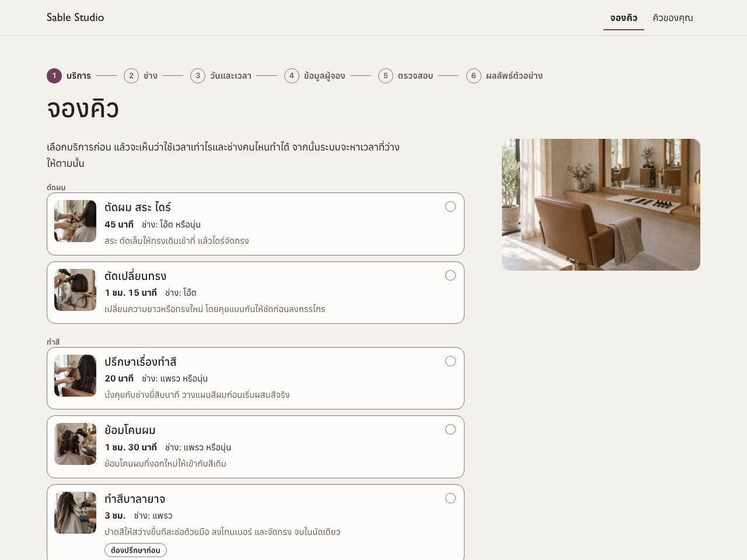Screen dimensions: 747x560
Task: Click the ทำสีบาลายาจ service title
Action: pos(135,499)
